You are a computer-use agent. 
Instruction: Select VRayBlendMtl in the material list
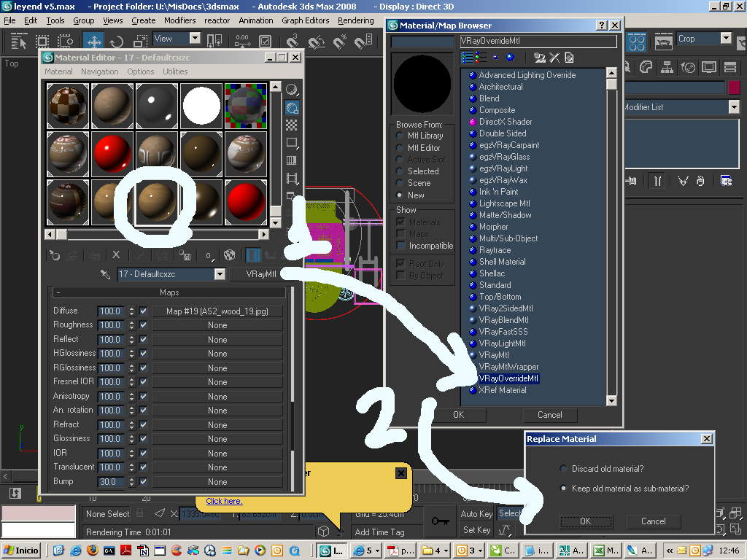tap(503, 320)
